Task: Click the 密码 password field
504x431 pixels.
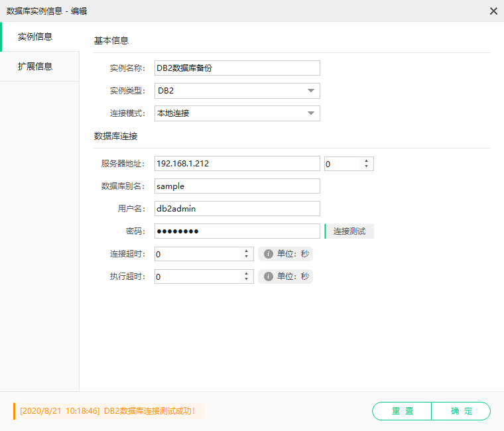Action: tap(237, 231)
